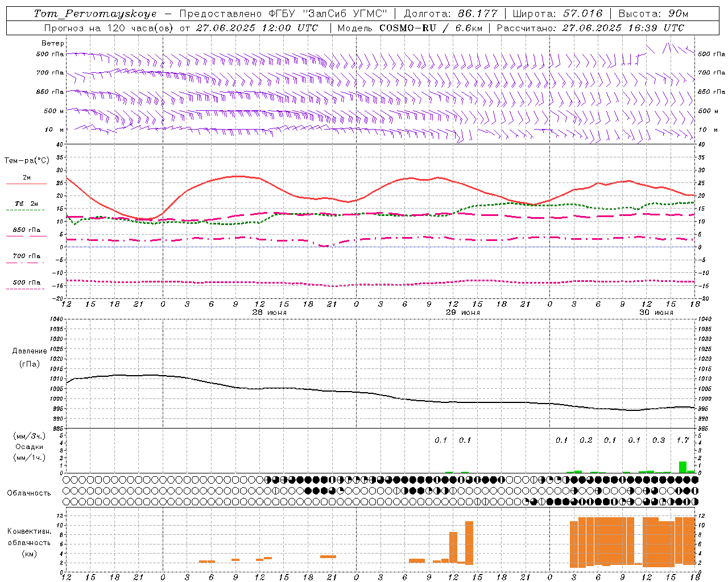This screenshot has width=728, height=582.
Task: Click the Осадки precipitation label
Action: [30, 447]
